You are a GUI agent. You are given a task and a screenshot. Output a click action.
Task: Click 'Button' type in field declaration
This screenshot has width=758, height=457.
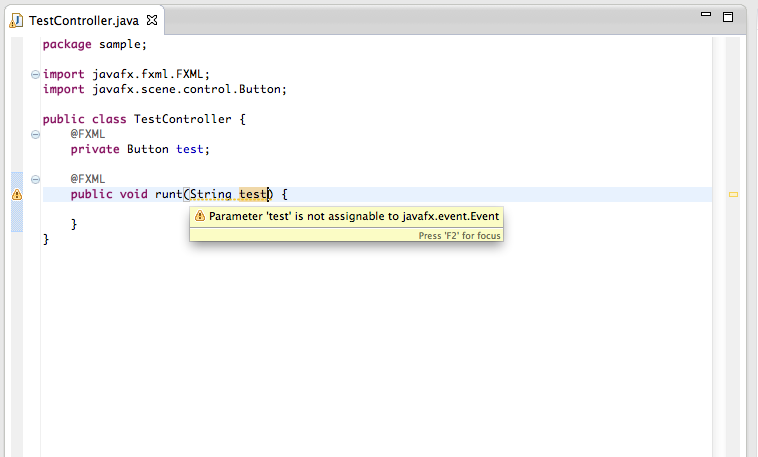tap(148, 149)
